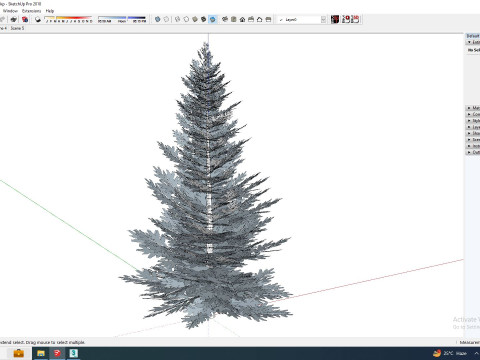The image size is (480, 360).
Task: Open the briefcase app in taskbar
Action: pos(18,353)
